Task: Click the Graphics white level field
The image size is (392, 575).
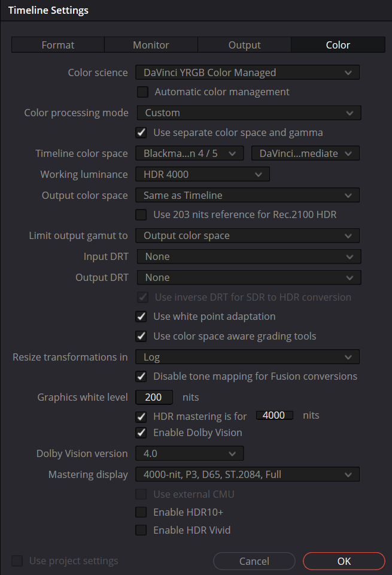Action: coord(154,397)
